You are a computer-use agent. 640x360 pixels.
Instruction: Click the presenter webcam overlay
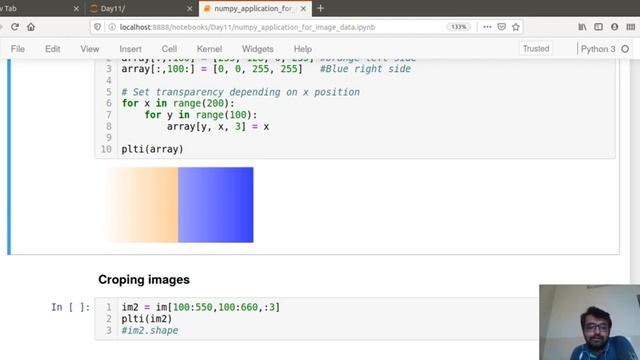point(589,322)
